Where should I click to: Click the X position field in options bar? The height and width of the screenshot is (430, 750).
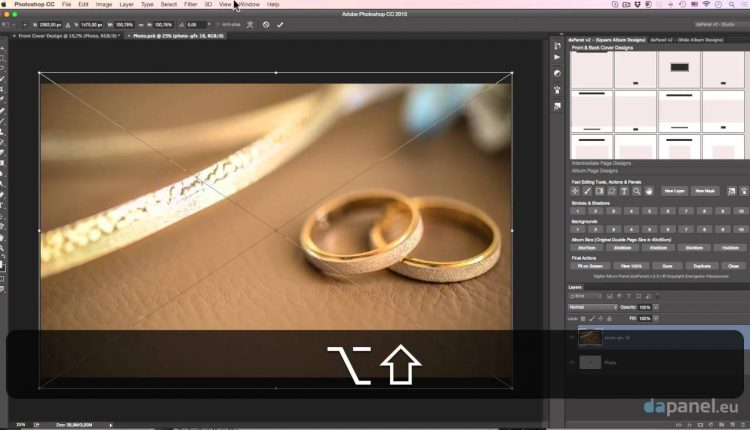(50, 25)
